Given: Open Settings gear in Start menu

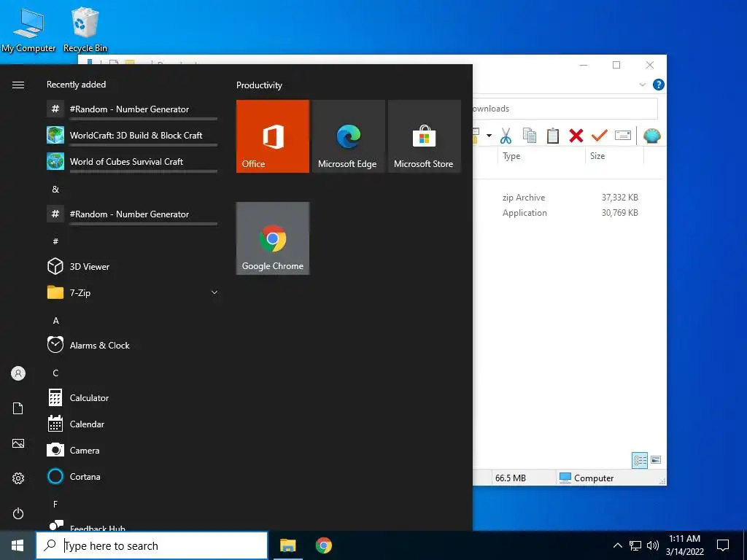Looking at the screenshot, I should point(18,478).
